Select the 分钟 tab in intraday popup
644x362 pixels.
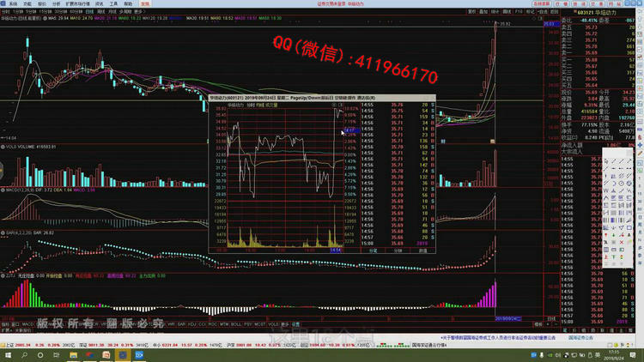pyautogui.click(x=398, y=250)
